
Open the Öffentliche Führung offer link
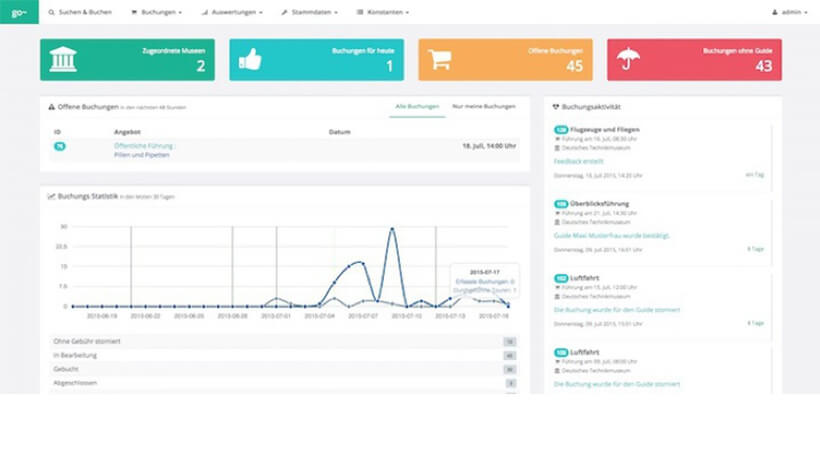pos(144,145)
